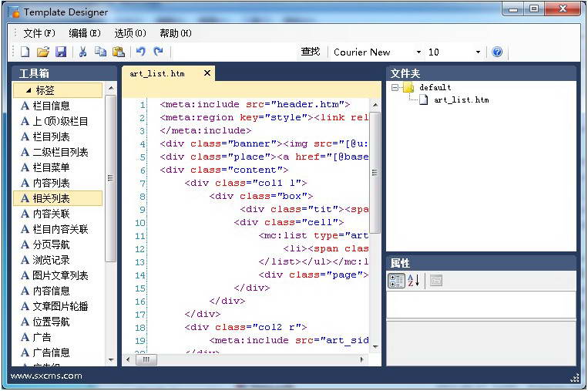This screenshot has width=588, height=391.
Task: Click the toolbox scroll down arrow
Action: [x=111, y=360]
